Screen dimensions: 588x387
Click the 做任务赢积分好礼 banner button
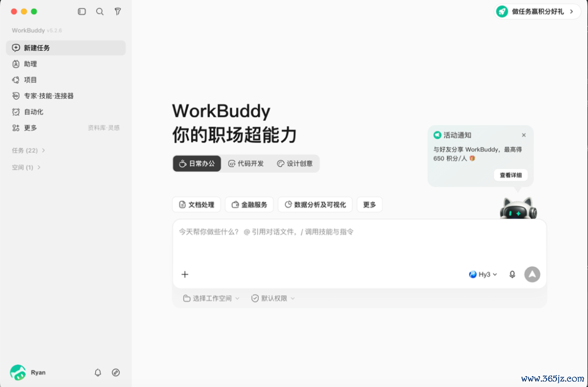[x=537, y=11]
